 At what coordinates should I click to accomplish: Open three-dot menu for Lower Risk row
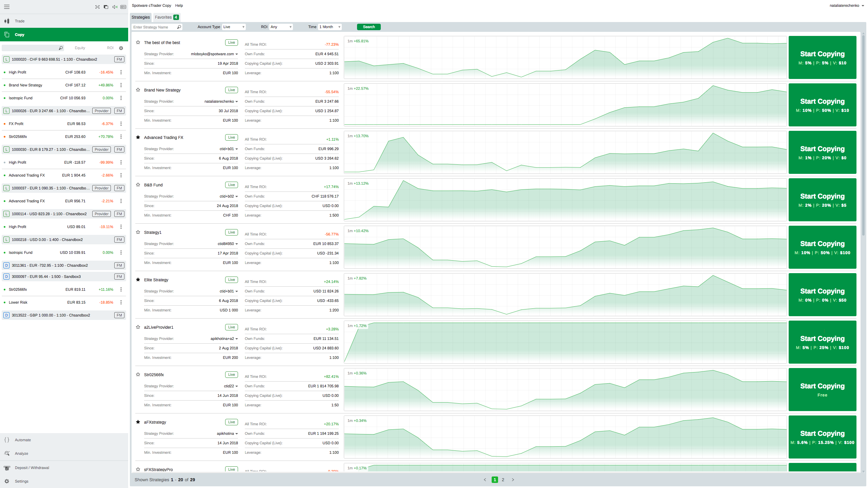(121, 302)
